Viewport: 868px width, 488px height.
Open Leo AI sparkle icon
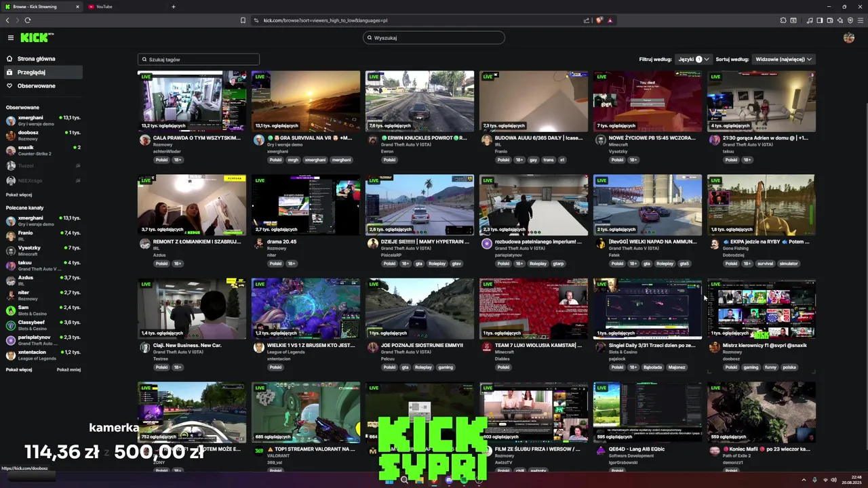click(x=840, y=20)
